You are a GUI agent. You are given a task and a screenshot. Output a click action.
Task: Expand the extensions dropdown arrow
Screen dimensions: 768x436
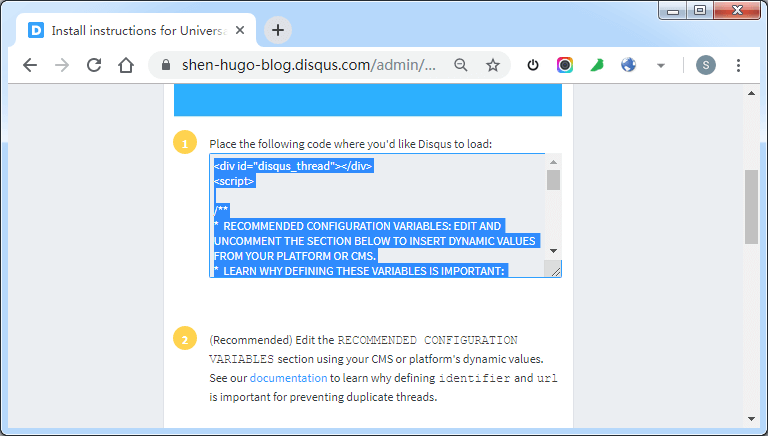pos(661,66)
